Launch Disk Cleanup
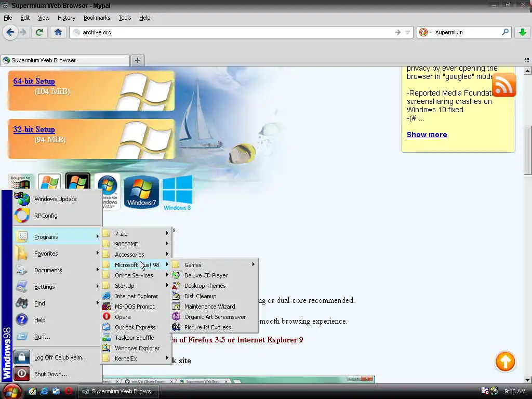Viewport: 532px width, 399px height. (214, 296)
